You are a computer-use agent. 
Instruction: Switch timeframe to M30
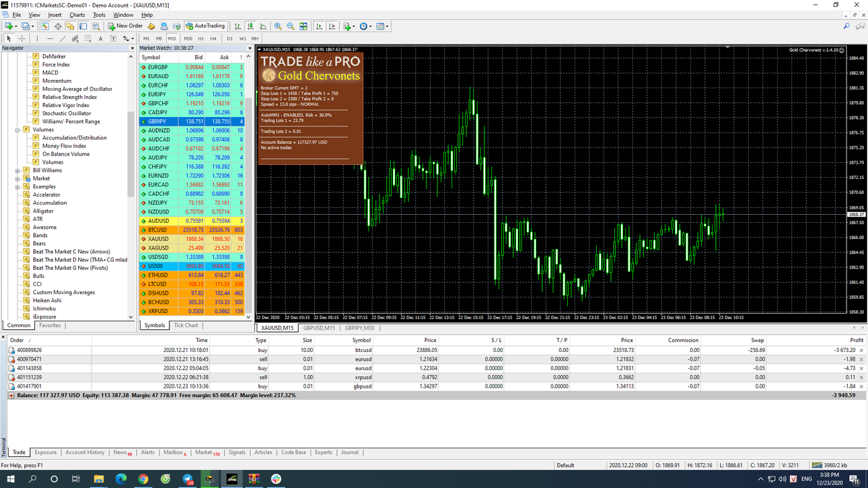pos(188,38)
